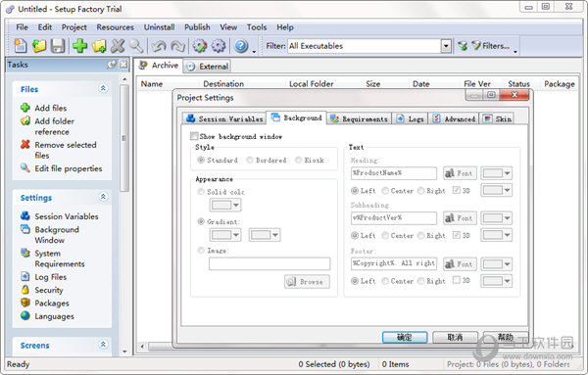
Task: Click the New Project toolbar icon
Action: pos(21,46)
